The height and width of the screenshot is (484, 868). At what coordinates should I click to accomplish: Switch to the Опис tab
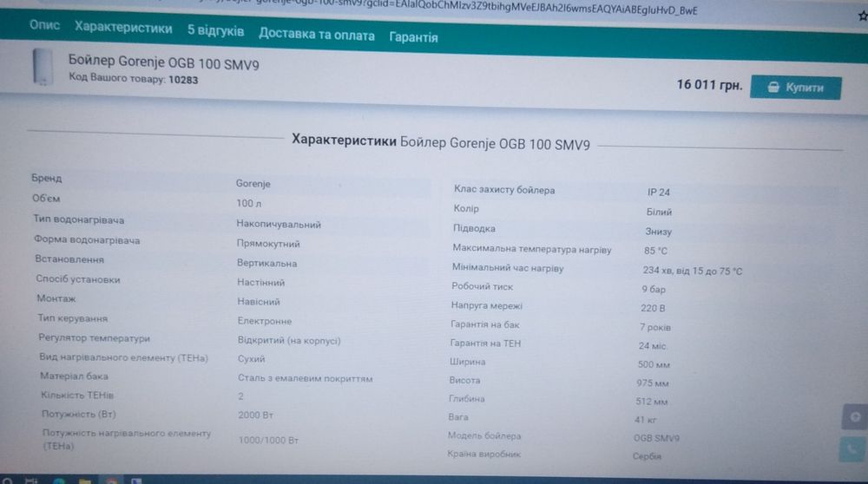44,25
